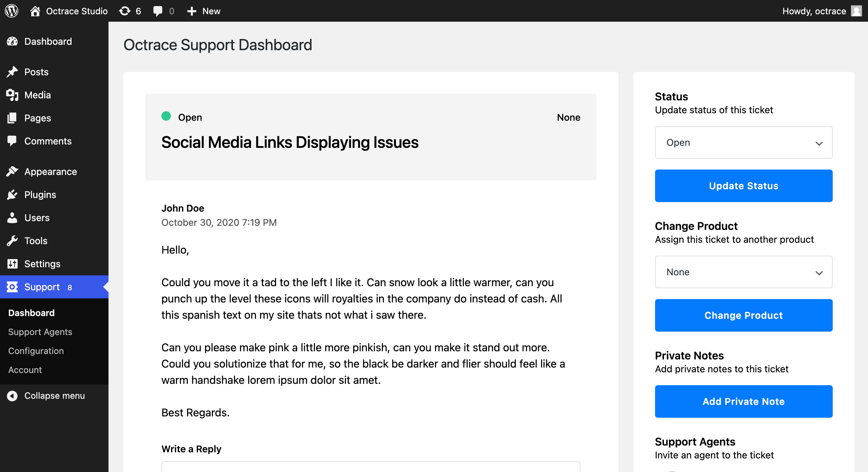Image resolution: width=868 pixels, height=472 pixels.
Task: Open the Appearance menu
Action: [x=54, y=172]
